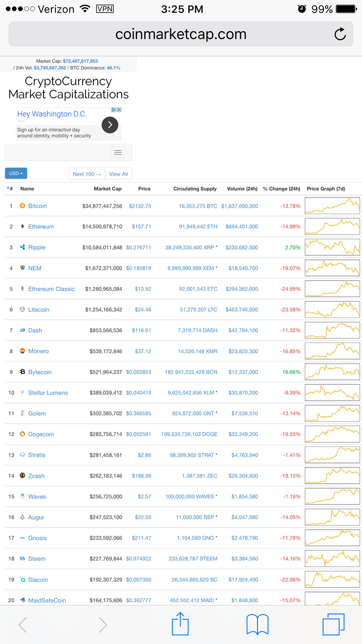Click the 24h Vol value $3,795,687,362
Screen dimensions: 362x644
point(50,67)
